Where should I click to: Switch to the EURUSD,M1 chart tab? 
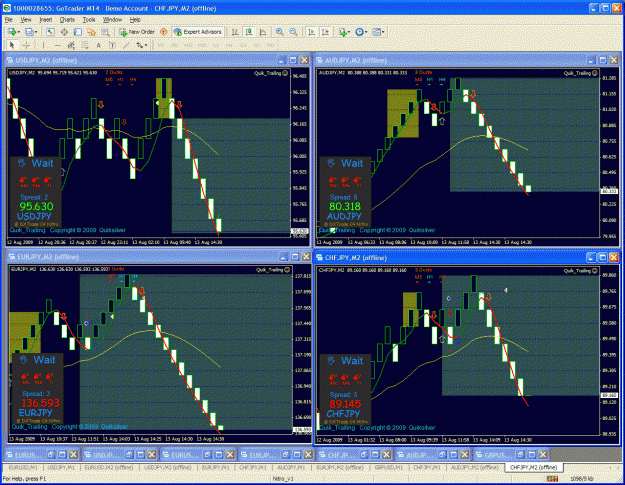click(23, 467)
